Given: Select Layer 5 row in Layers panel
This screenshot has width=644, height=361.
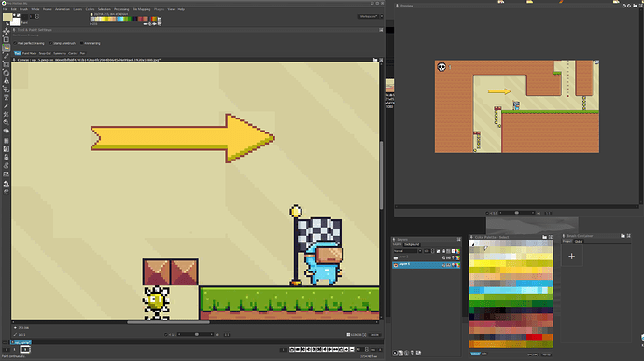Looking at the screenshot, I should [x=426, y=265].
